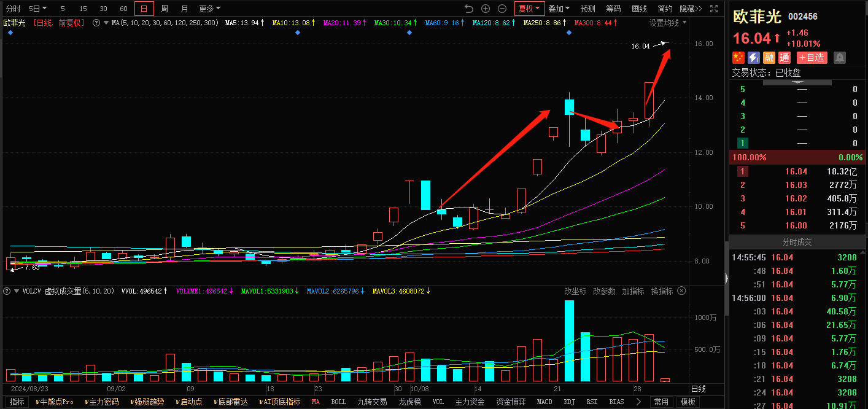This screenshot has height=409, width=868.
Task: Open the 模板 template tab
Action: click(x=688, y=402)
